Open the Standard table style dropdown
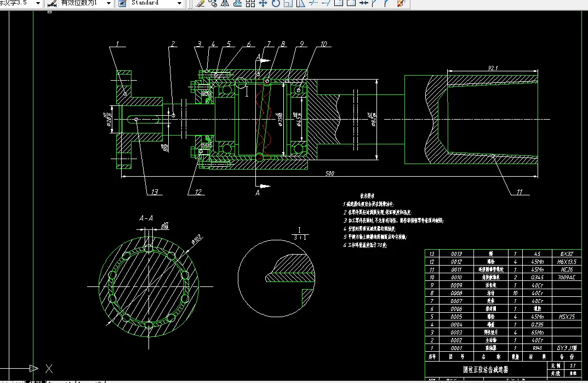 point(179,3)
